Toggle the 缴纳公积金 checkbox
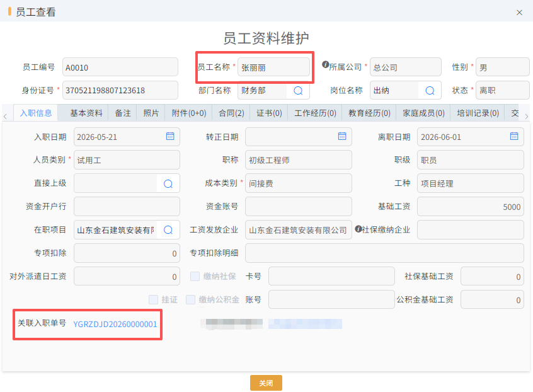The height and width of the screenshot is (392, 533). (x=190, y=299)
